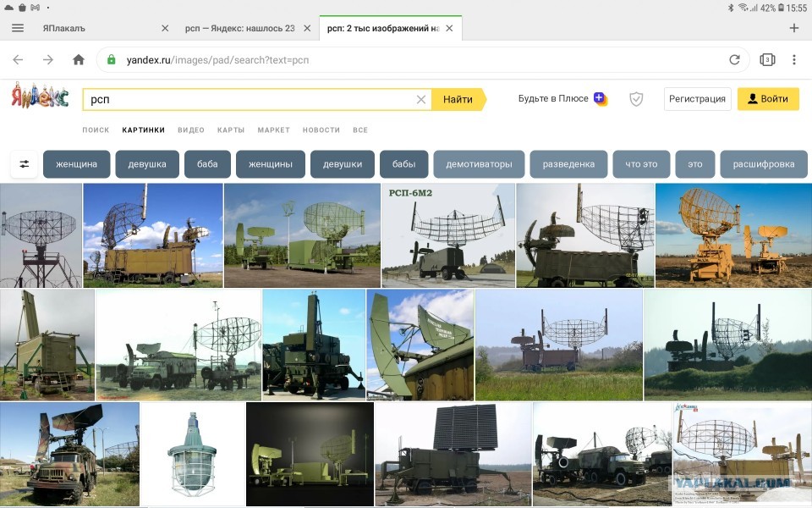This screenshot has height=508, width=812.
Task: Apply the 'женщины' suggestion chip
Action: click(271, 164)
